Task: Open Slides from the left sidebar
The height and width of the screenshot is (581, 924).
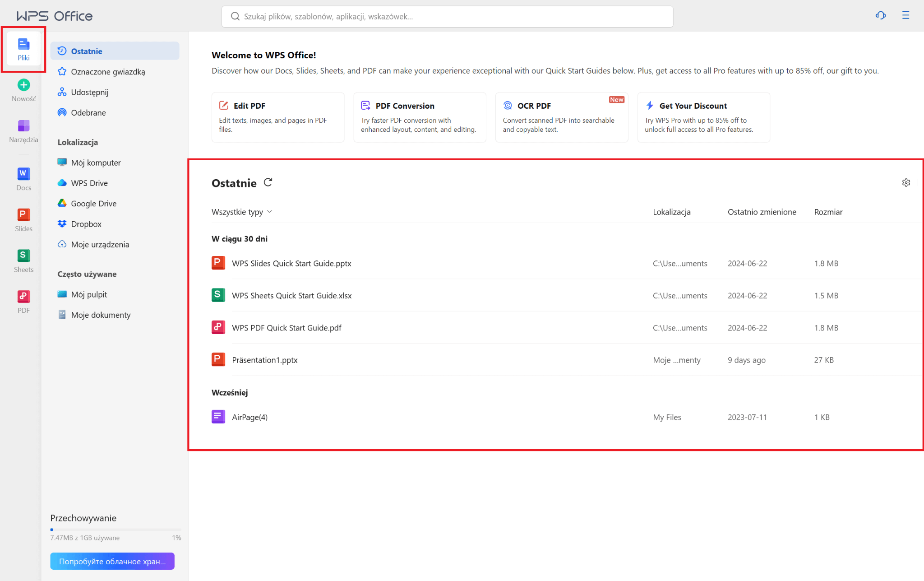Action: tap(23, 219)
